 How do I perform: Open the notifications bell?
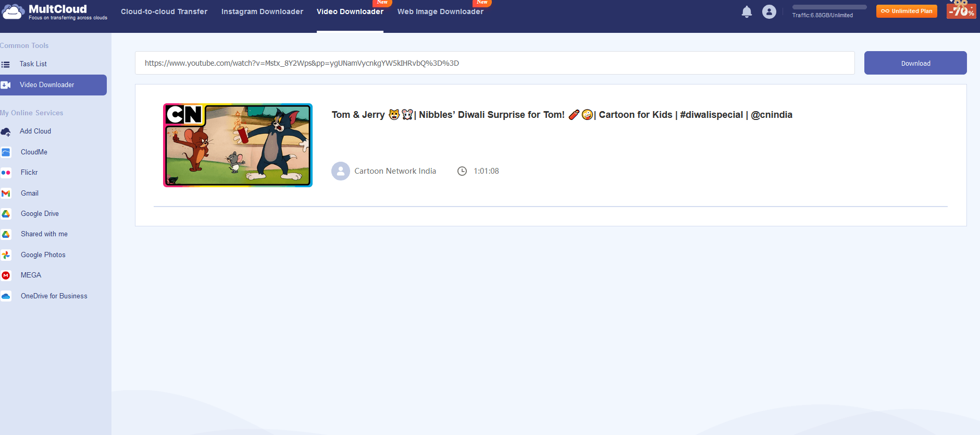pyautogui.click(x=747, y=11)
